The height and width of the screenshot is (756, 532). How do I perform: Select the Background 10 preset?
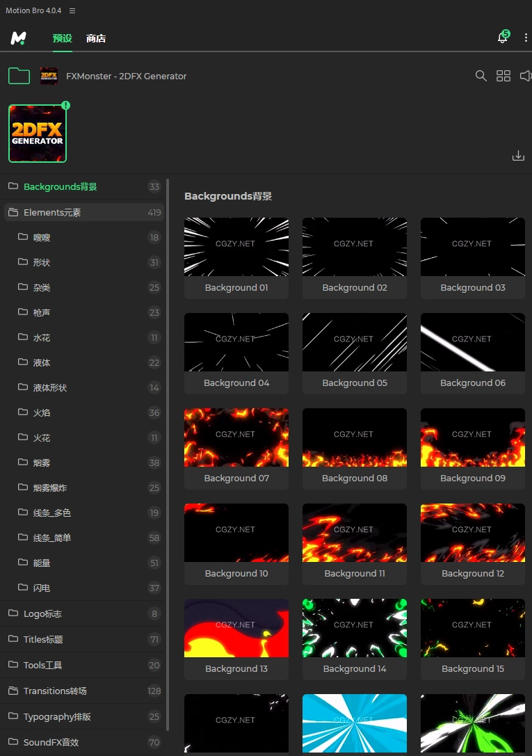[236, 544]
